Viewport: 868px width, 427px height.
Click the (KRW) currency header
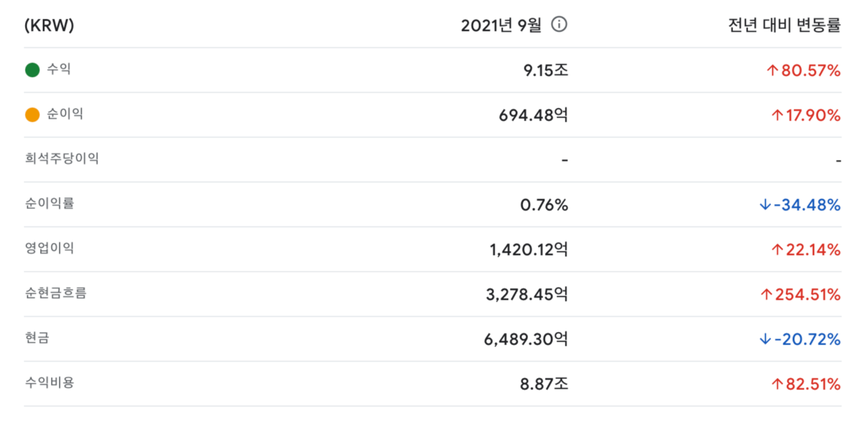(49, 26)
